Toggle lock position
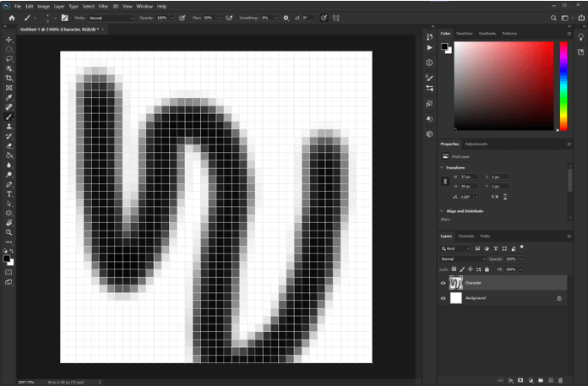588x386 pixels. click(471, 269)
